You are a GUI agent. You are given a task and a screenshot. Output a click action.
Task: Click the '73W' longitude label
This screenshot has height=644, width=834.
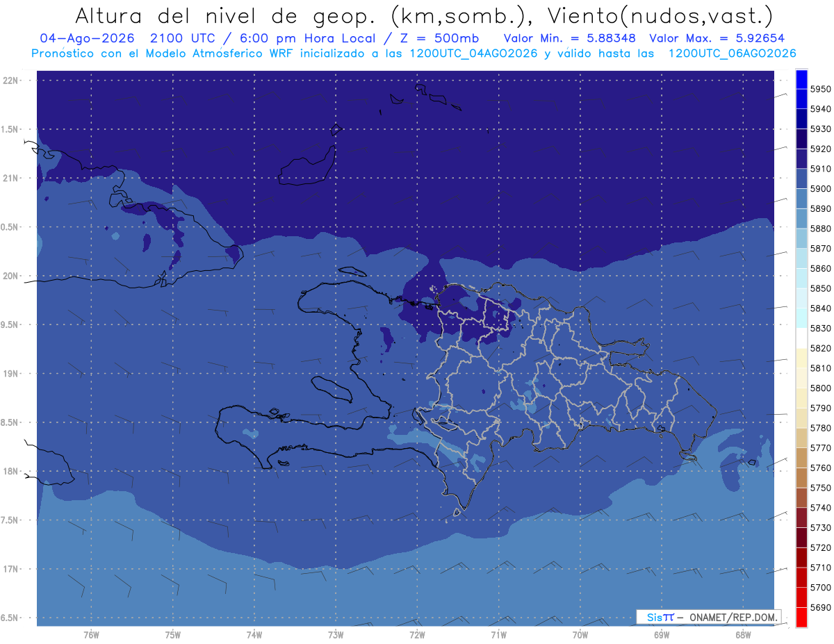(336, 635)
